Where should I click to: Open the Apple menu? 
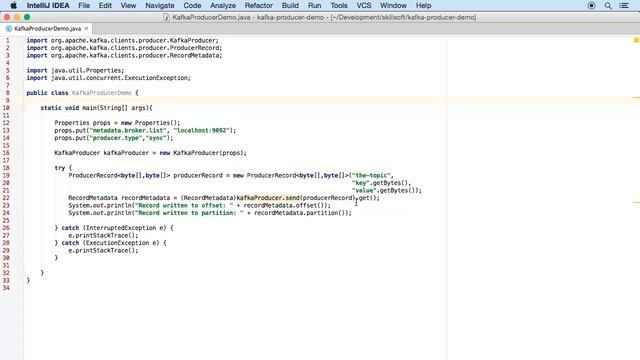[13, 5]
